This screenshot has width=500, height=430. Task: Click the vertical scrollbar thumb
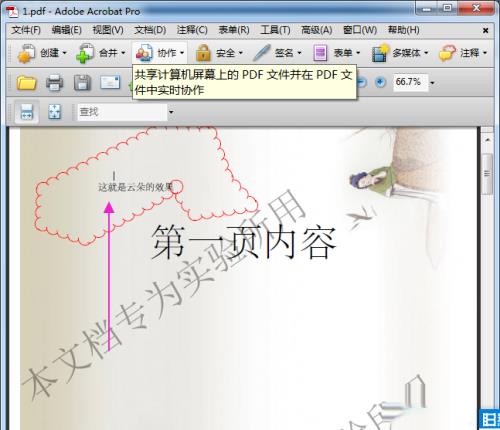487,174
